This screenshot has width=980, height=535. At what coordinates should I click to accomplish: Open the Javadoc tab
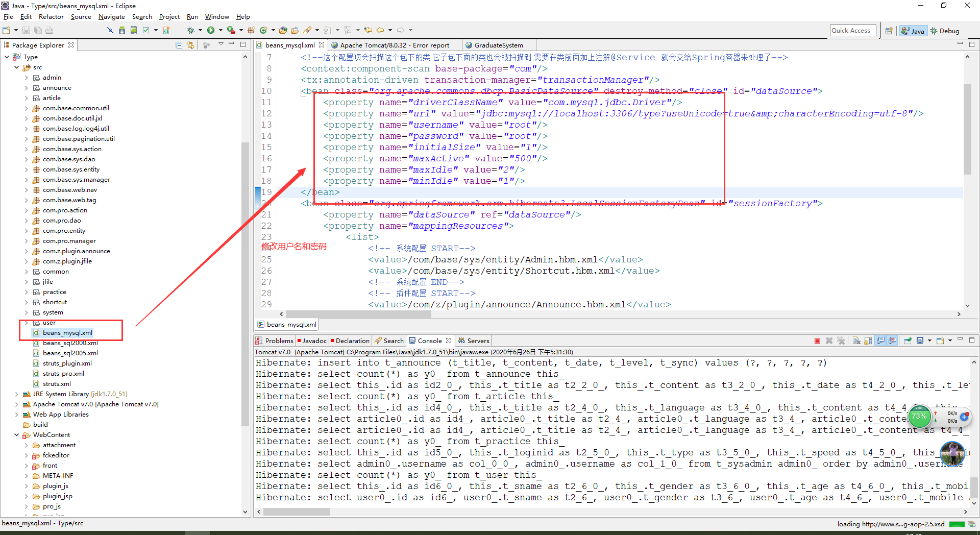(x=312, y=341)
